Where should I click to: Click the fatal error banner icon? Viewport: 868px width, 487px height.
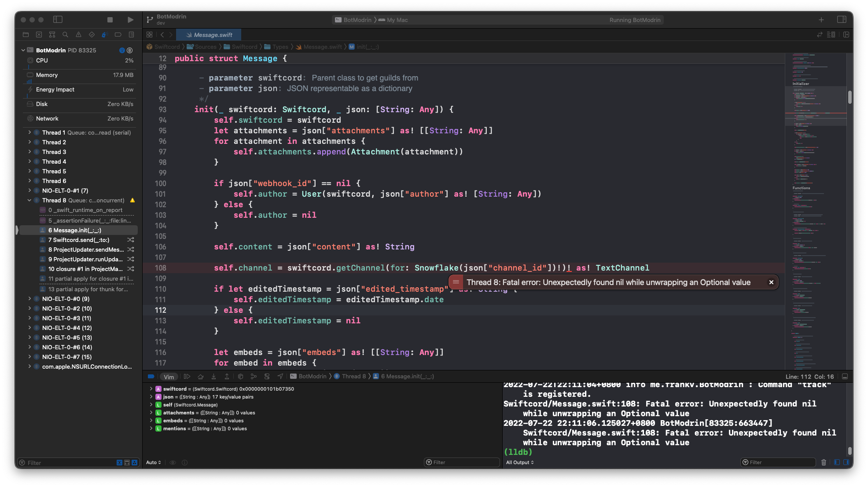click(456, 282)
